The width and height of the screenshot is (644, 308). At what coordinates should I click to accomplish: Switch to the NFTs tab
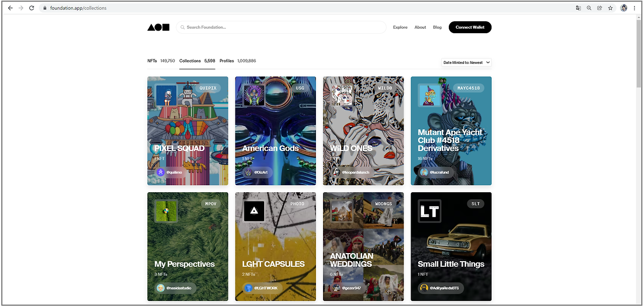(161, 61)
